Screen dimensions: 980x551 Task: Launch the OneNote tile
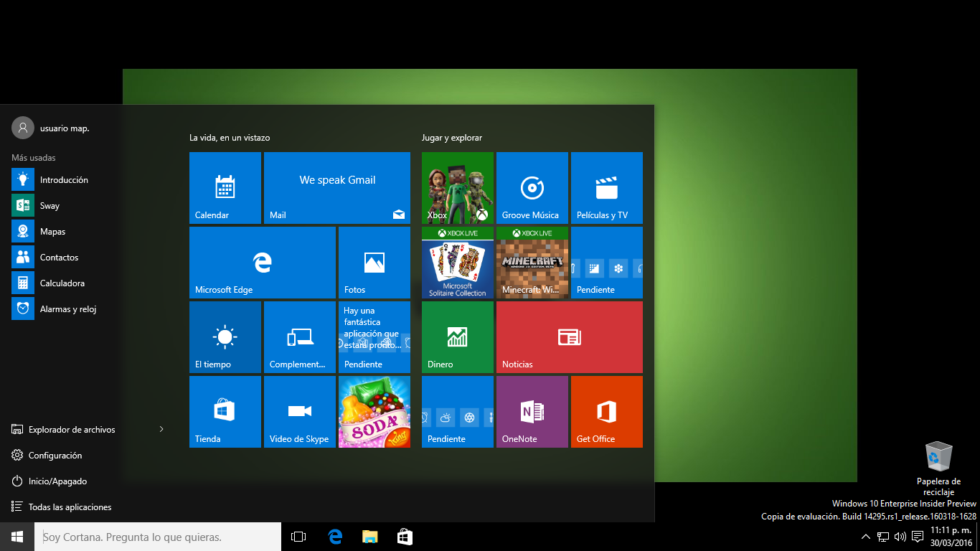click(532, 412)
